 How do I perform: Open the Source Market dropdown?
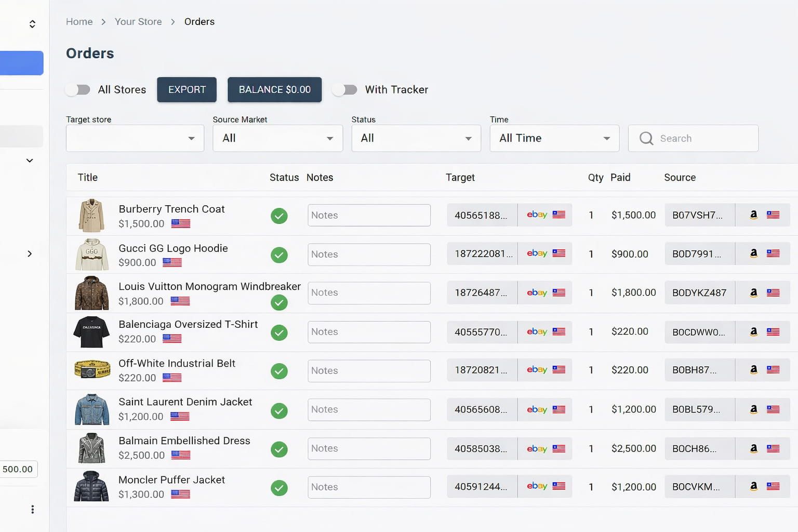click(278, 138)
